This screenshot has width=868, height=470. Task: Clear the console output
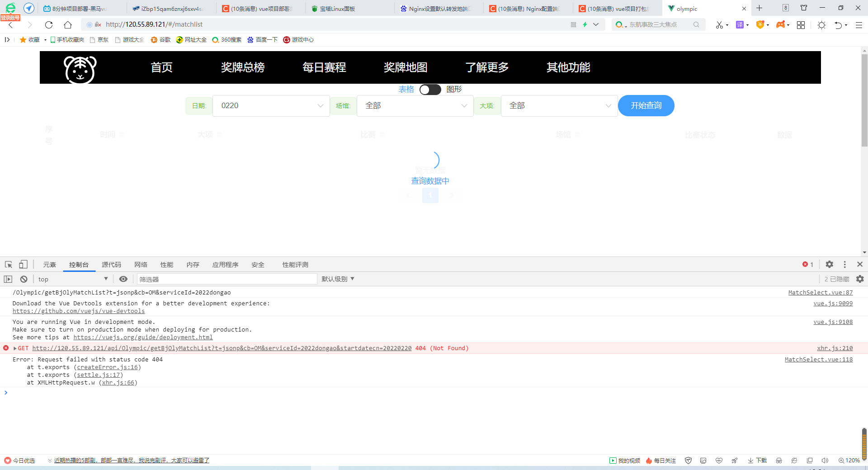[x=24, y=279]
